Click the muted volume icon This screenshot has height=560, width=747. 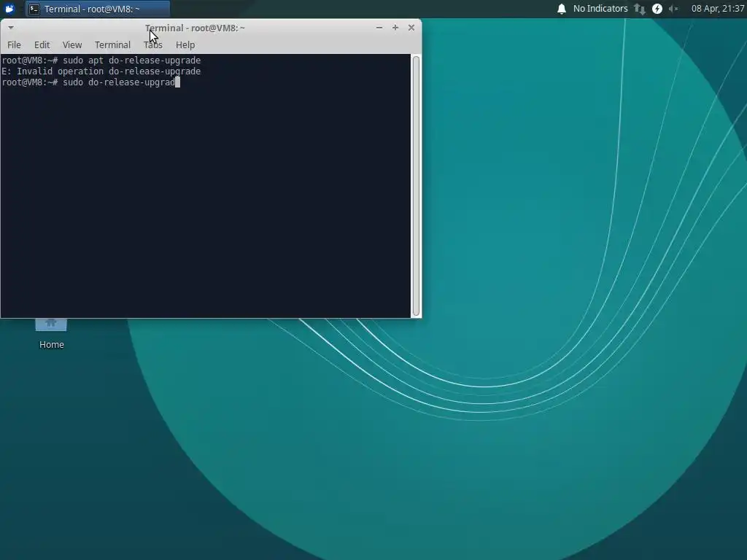pos(673,9)
